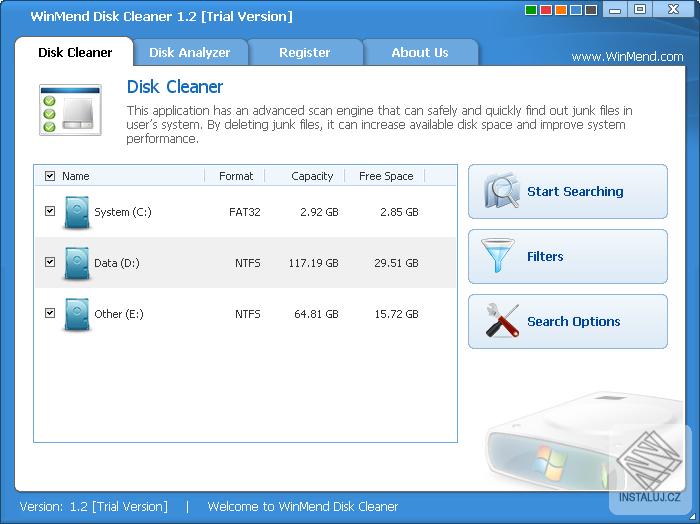Viewport: 700px width, 524px height.
Task: Open the Register tab
Action: 305,52
